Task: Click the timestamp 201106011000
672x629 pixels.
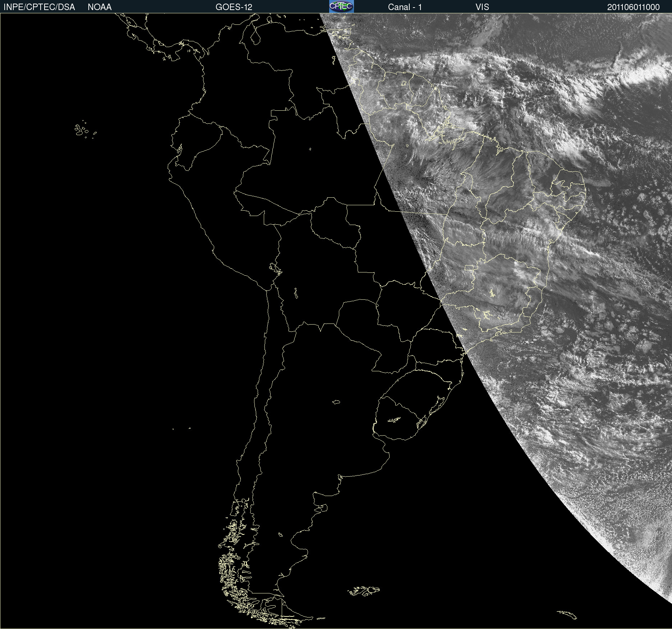Action: (634, 7)
